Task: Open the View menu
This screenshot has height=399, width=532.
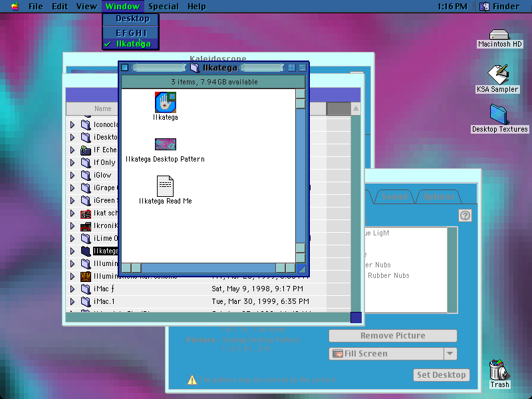Action: 86,7
